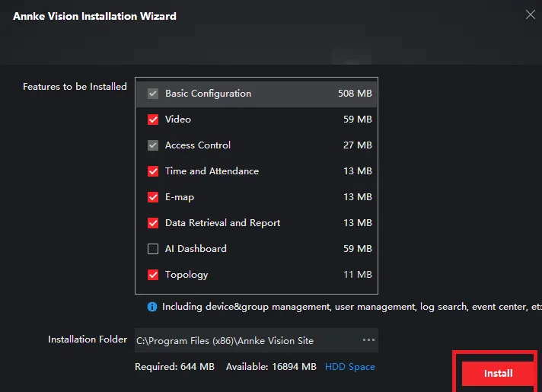Select the E-map label
The height and width of the screenshot is (392, 542).
[x=180, y=197]
